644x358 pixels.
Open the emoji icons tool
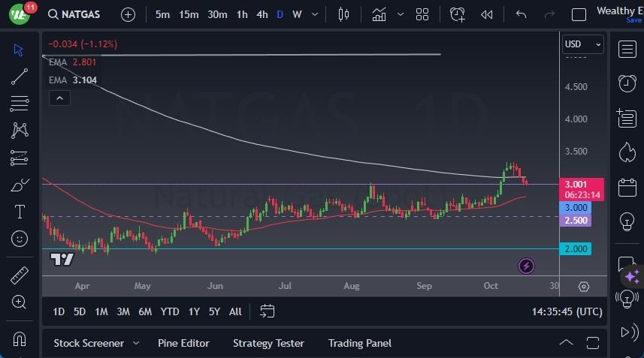point(20,239)
